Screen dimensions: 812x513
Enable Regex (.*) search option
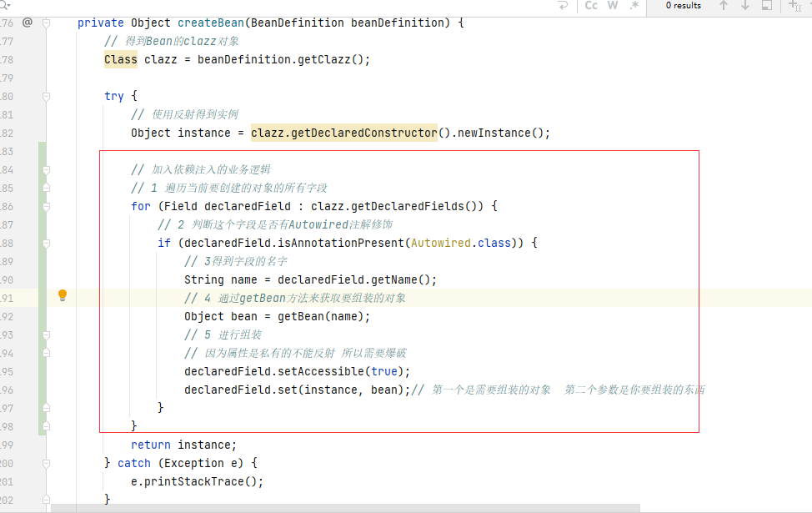click(x=634, y=6)
